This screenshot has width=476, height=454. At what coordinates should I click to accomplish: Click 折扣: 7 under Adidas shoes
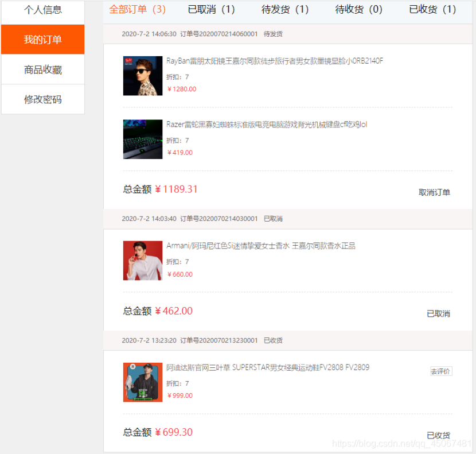[178, 383]
